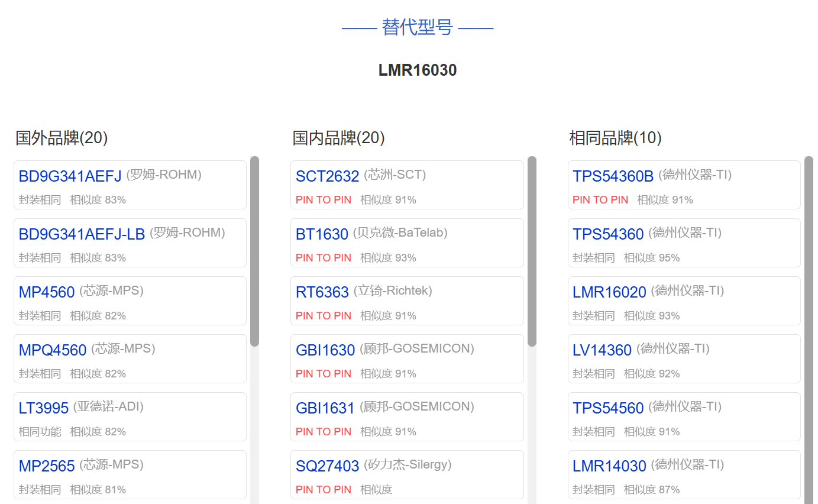Click 相似度 92% under LV14360
Screen dimensions: 818x504
point(652,374)
